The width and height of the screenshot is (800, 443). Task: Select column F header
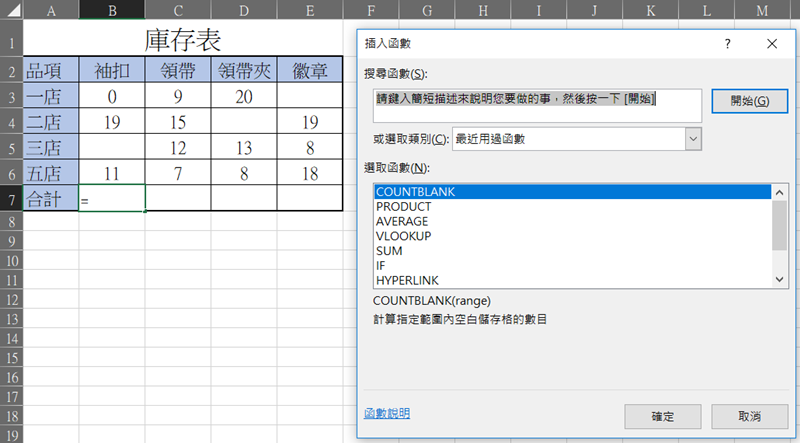[371, 10]
